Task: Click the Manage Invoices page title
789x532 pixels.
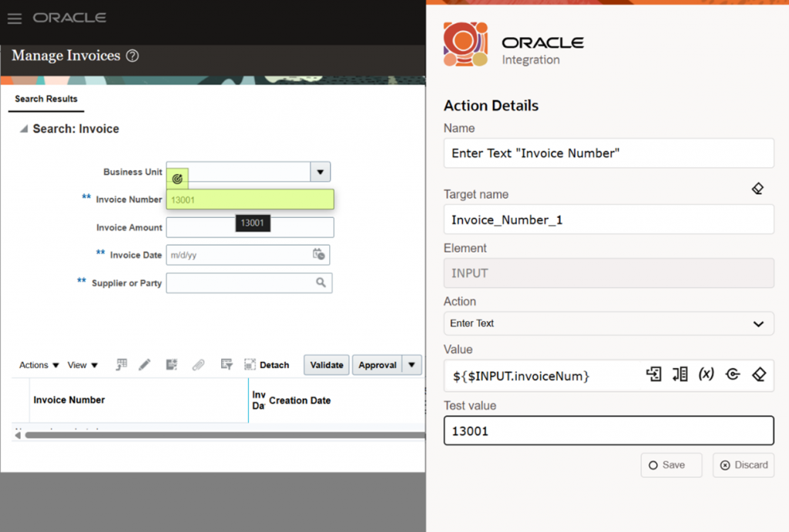Action: pos(66,55)
